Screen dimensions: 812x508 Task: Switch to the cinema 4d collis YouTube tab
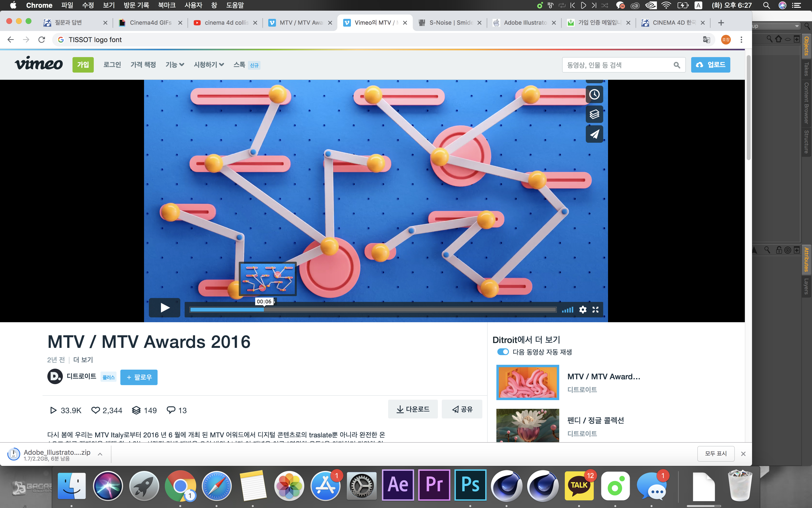225,22
